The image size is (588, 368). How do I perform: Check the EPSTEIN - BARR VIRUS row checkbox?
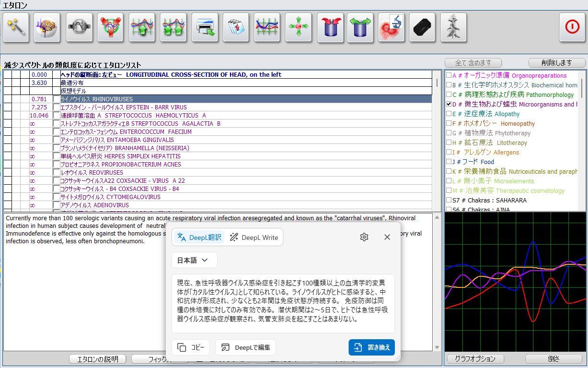pos(57,107)
